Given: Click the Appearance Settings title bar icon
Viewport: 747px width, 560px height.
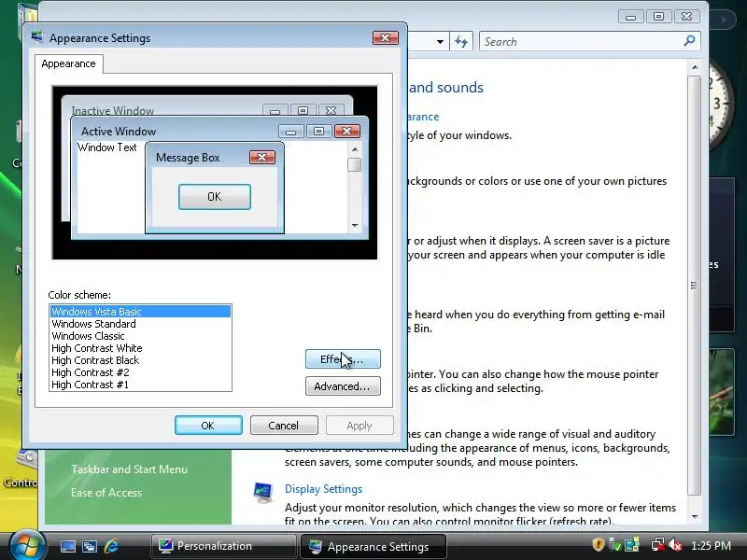Looking at the screenshot, I should pyautogui.click(x=37, y=37).
